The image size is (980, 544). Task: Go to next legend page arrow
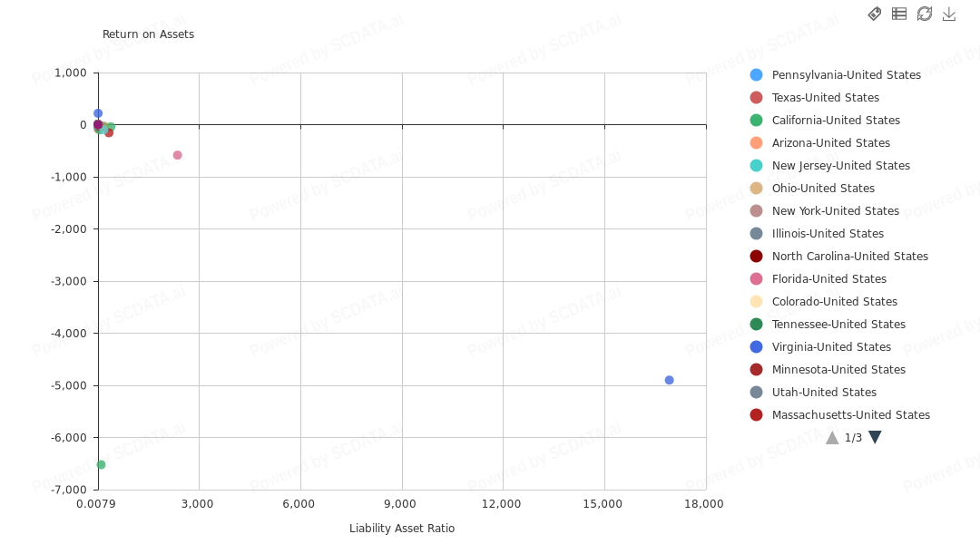pyautogui.click(x=875, y=438)
